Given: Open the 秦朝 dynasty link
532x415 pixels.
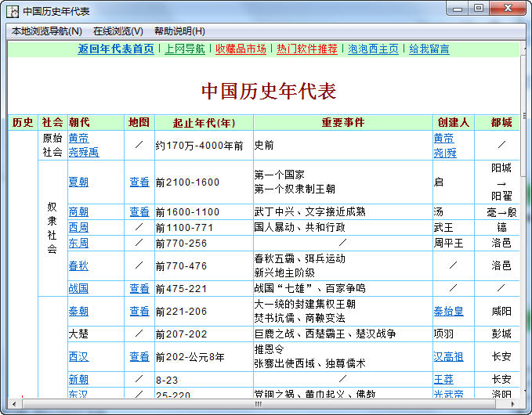Looking at the screenshot, I should pos(78,312).
